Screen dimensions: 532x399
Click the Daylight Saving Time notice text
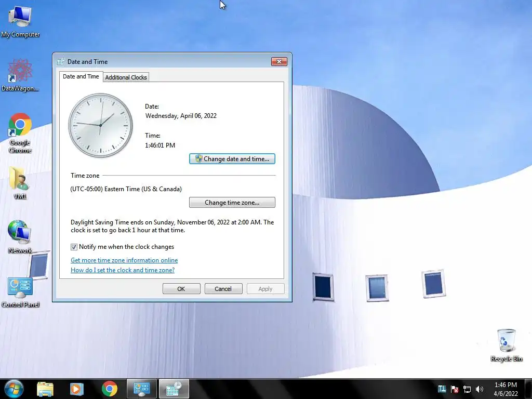click(172, 227)
